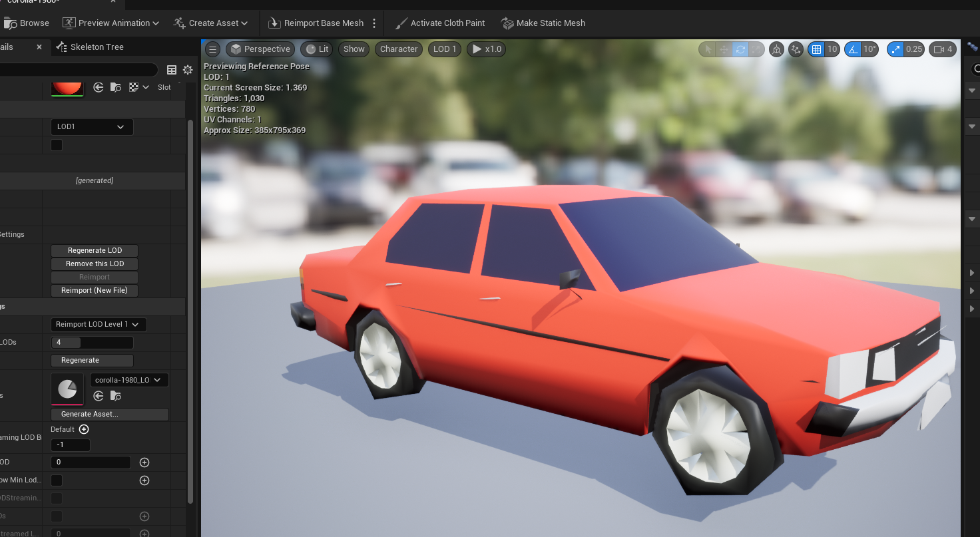This screenshot has height=537, width=980.
Task: Click the browse-to-material folder icon beside material thumbnail
Action: (115, 87)
